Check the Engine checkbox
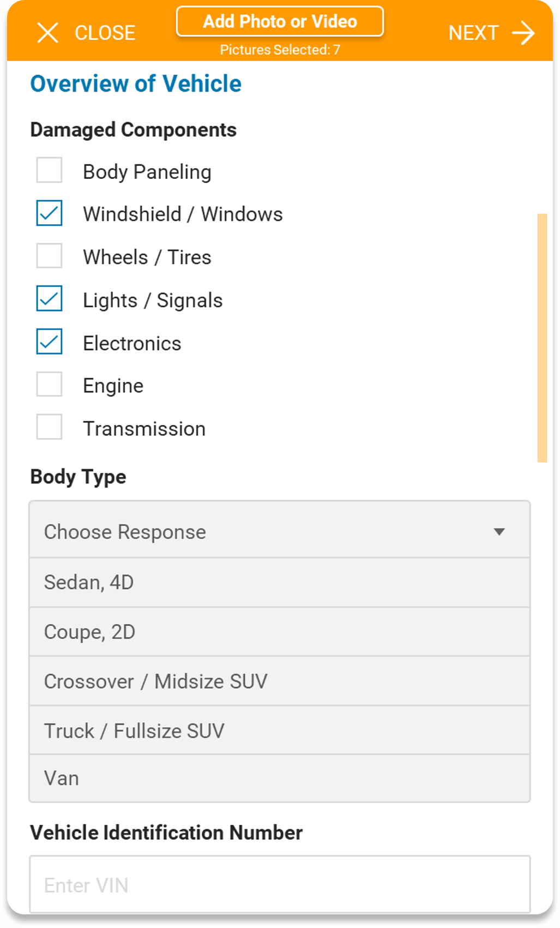 click(x=49, y=384)
